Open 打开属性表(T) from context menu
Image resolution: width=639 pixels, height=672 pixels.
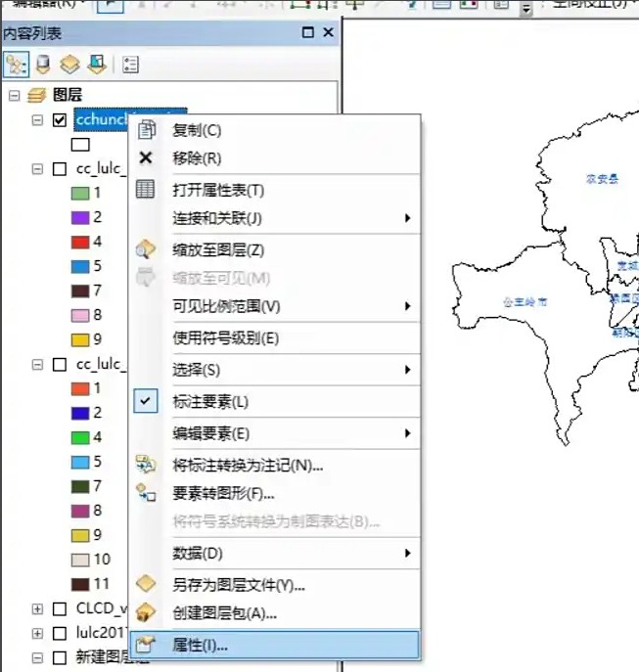point(218,190)
